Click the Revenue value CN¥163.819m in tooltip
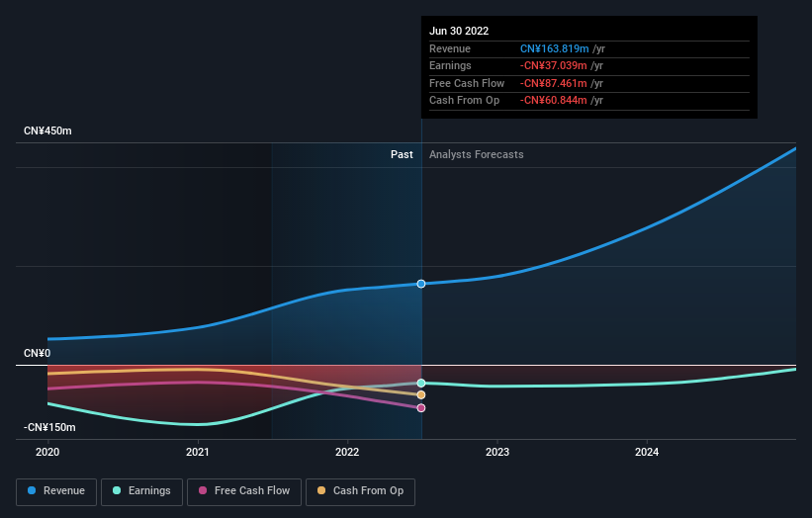812x518 pixels. 555,48
